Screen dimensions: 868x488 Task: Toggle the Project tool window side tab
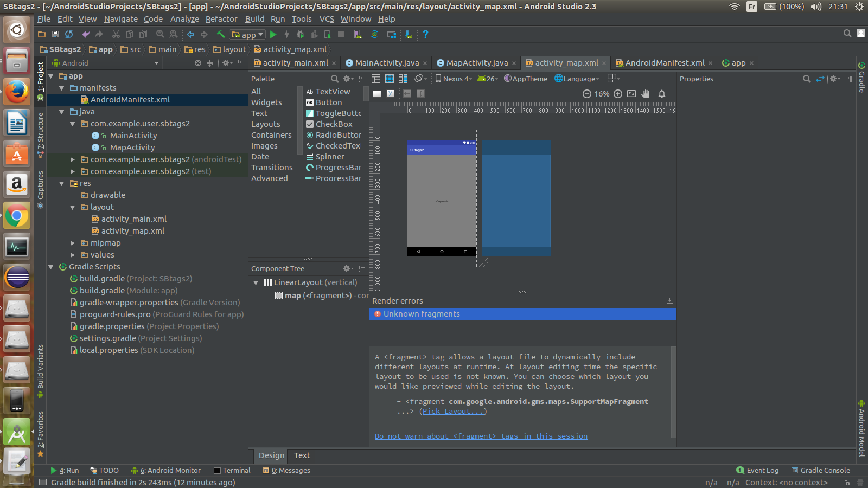(40, 81)
